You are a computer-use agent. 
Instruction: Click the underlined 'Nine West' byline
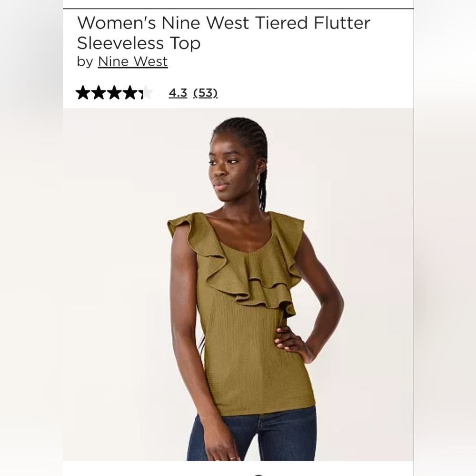coord(133,61)
